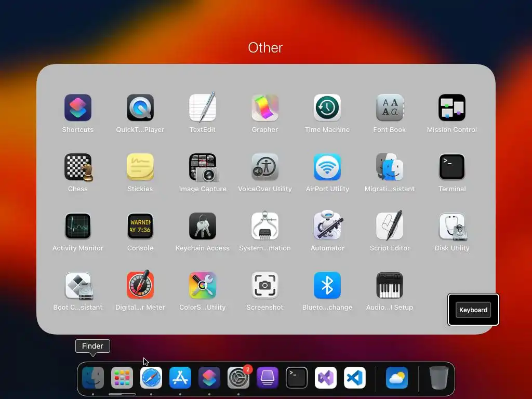Open System Preferences with badge in Dock

point(238,378)
